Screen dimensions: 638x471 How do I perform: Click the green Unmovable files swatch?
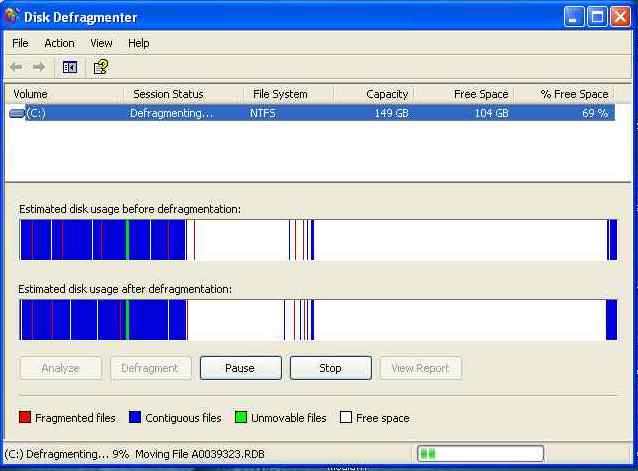coord(241,417)
